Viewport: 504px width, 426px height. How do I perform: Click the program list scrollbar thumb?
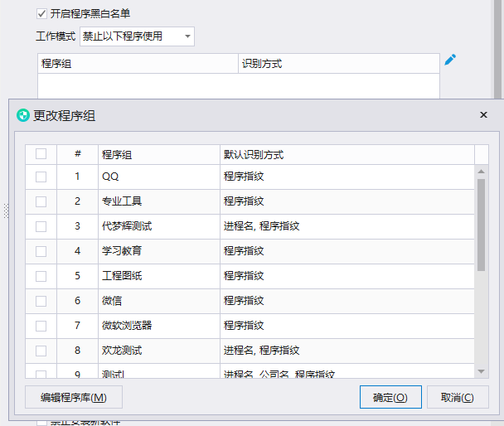pos(481,225)
